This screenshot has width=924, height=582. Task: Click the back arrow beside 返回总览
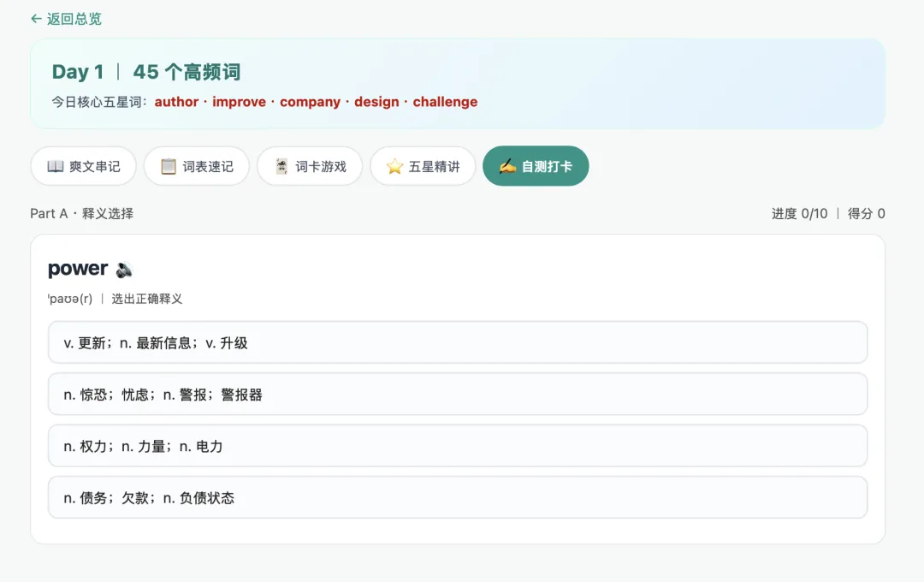[36, 19]
